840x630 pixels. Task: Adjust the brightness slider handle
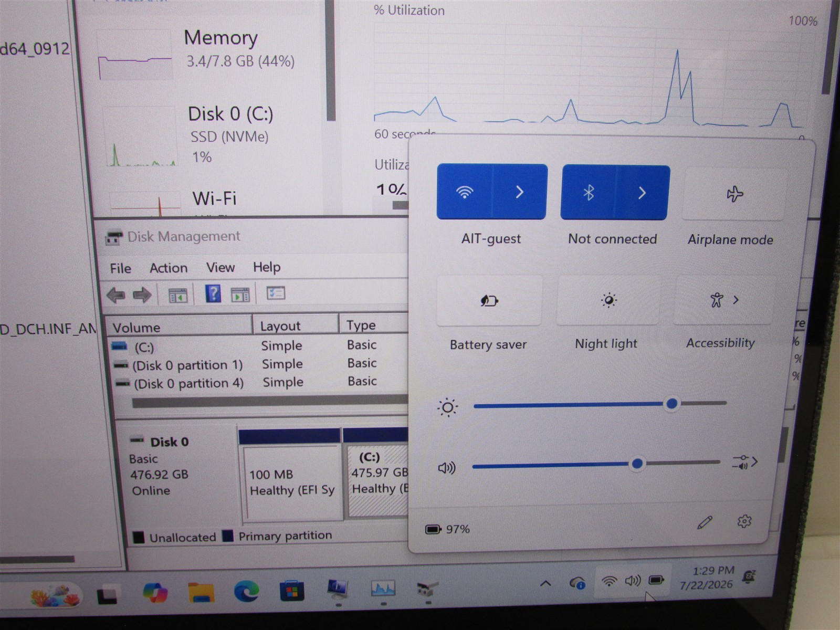point(671,404)
